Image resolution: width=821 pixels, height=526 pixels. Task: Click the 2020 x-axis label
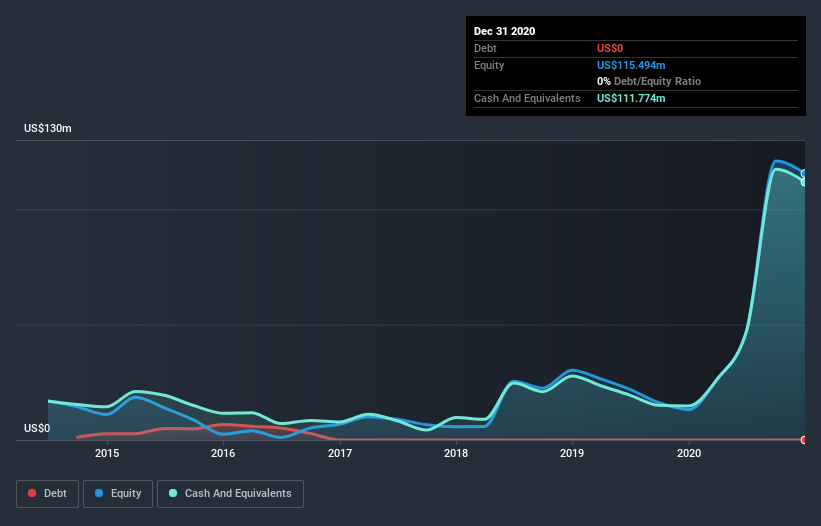point(689,453)
